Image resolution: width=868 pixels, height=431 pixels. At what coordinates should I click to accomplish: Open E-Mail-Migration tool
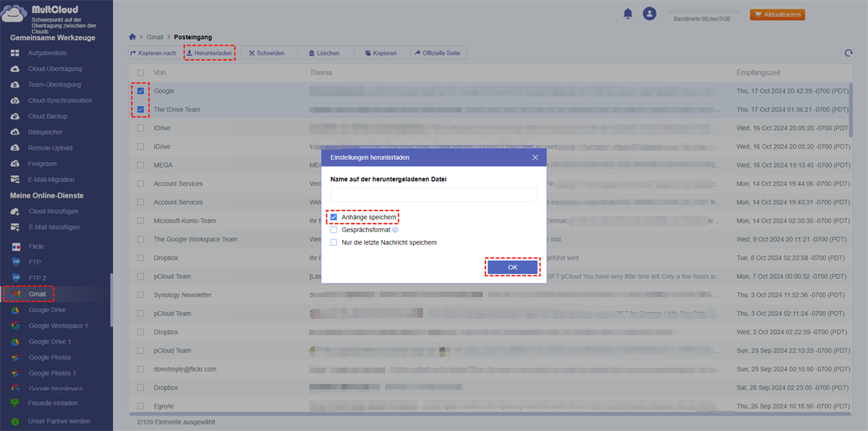pos(51,180)
